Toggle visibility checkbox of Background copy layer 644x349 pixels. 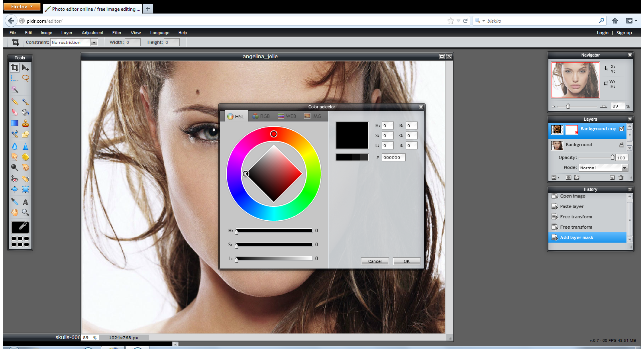pyautogui.click(x=622, y=129)
